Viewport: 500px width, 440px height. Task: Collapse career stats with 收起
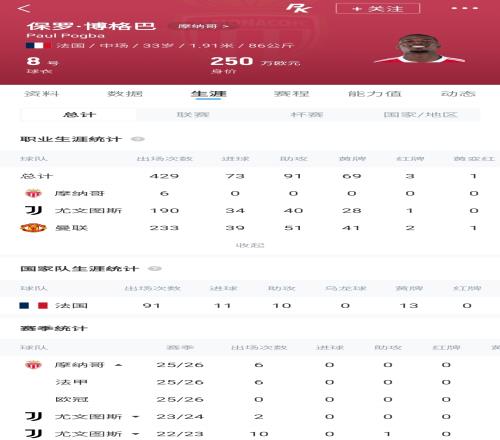250,246
